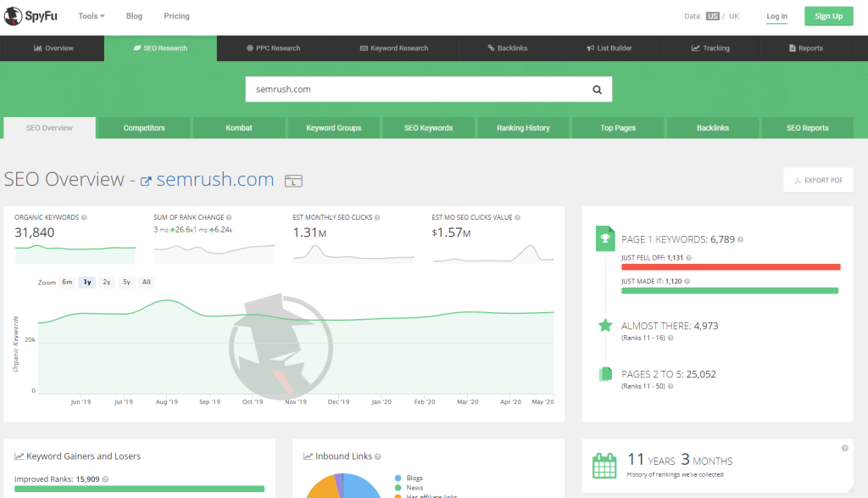Viewport: 868px width, 498px height.
Task: Set chart zoom to 5y
Action: point(127,282)
